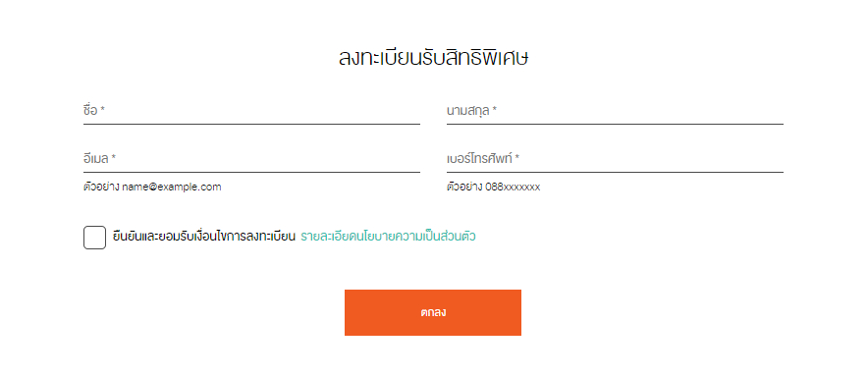Click the required asterisk beside เบอร์โทรศัพท์

[517, 158]
